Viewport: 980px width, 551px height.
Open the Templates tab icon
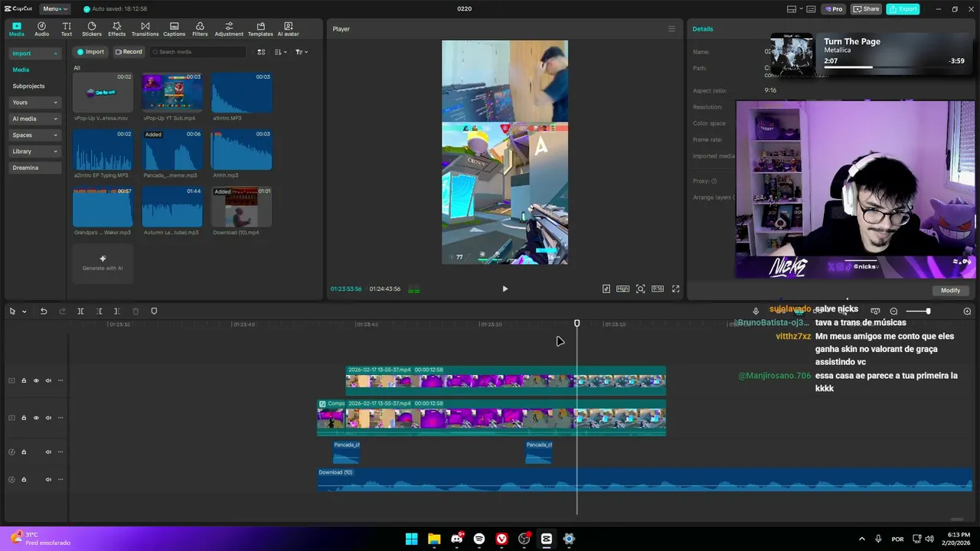[x=260, y=29]
